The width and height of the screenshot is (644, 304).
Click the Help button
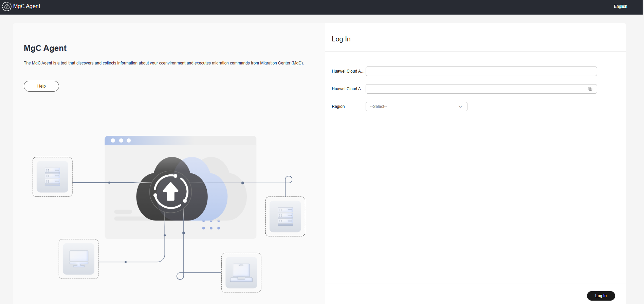[x=41, y=86]
